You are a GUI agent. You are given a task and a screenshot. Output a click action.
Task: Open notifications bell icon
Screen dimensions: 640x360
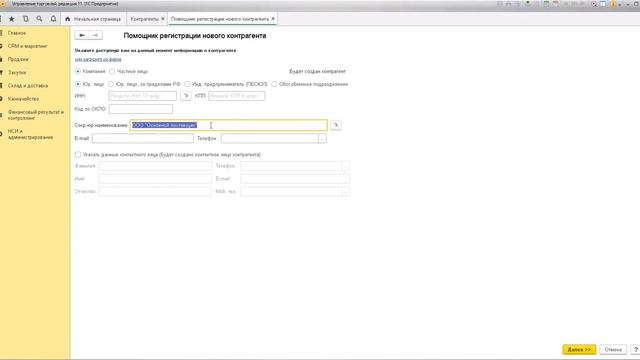tap(53, 19)
